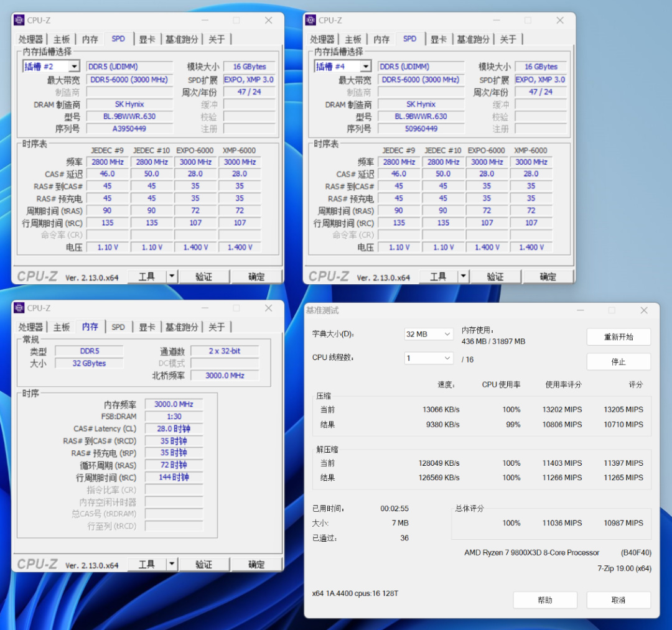
Task: Click 验证 button in slot #4 window
Action: coord(495,276)
